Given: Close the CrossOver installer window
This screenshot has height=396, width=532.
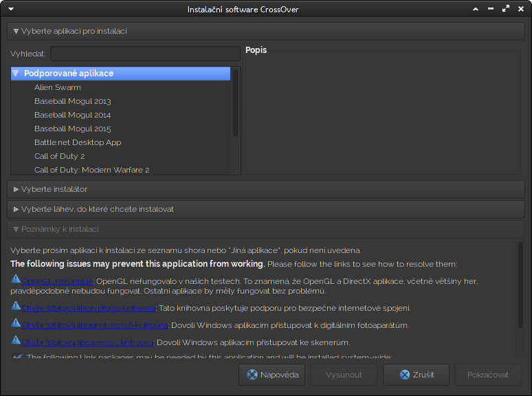Looking at the screenshot, I should (521, 9).
